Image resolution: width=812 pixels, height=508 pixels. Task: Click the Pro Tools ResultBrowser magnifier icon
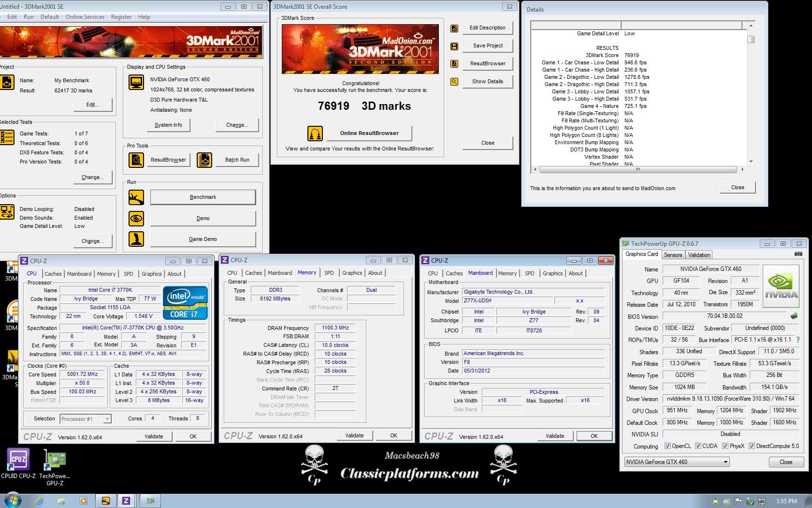(136, 160)
